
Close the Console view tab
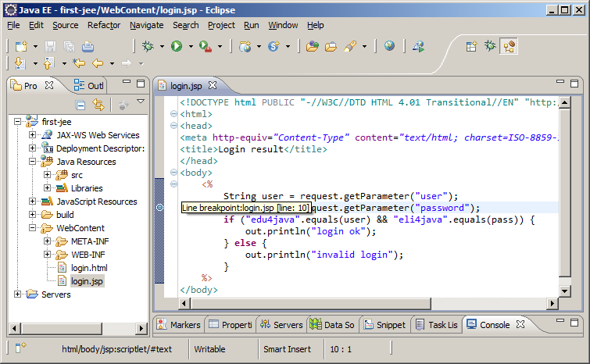point(520,324)
